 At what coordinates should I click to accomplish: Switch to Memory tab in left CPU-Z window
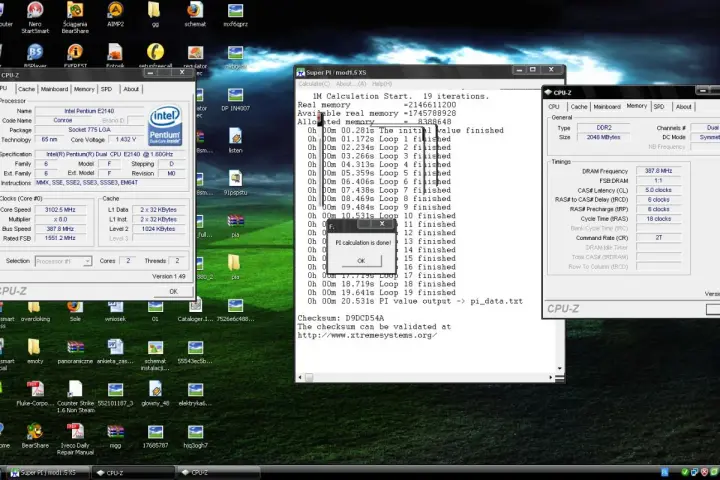point(84,89)
